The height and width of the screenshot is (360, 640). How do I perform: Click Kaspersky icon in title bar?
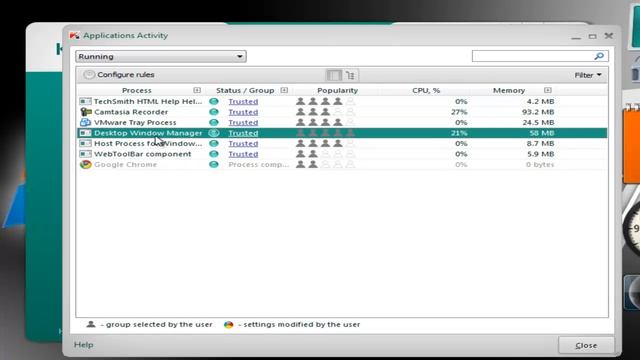click(74, 36)
